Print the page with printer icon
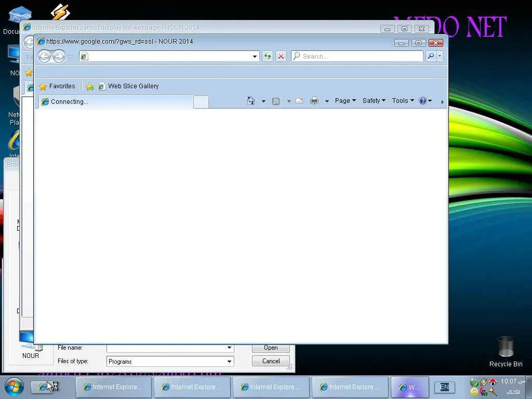 tap(314, 101)
